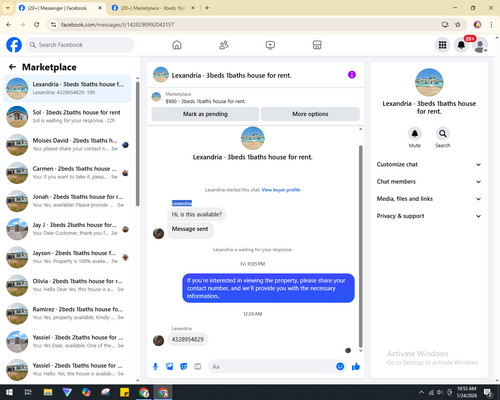The image size is (500, 400).
Task: Open conversation information purple icon
Action: tap(352, 75)
